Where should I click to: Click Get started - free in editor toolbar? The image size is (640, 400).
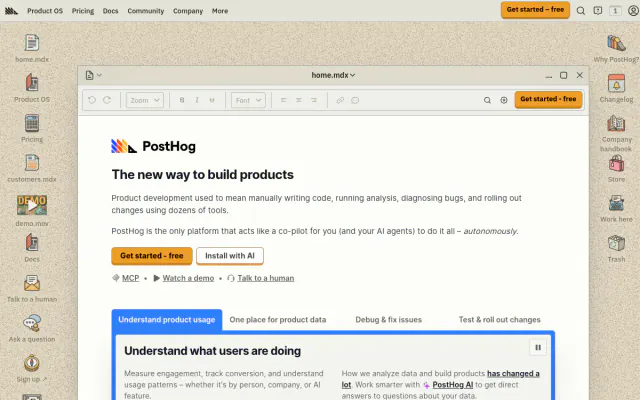(548, 99)
